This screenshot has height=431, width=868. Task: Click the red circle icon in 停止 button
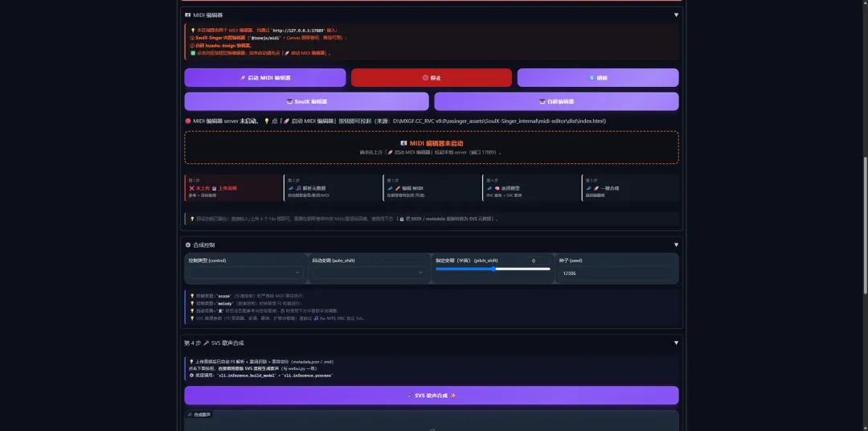point(425,78)
